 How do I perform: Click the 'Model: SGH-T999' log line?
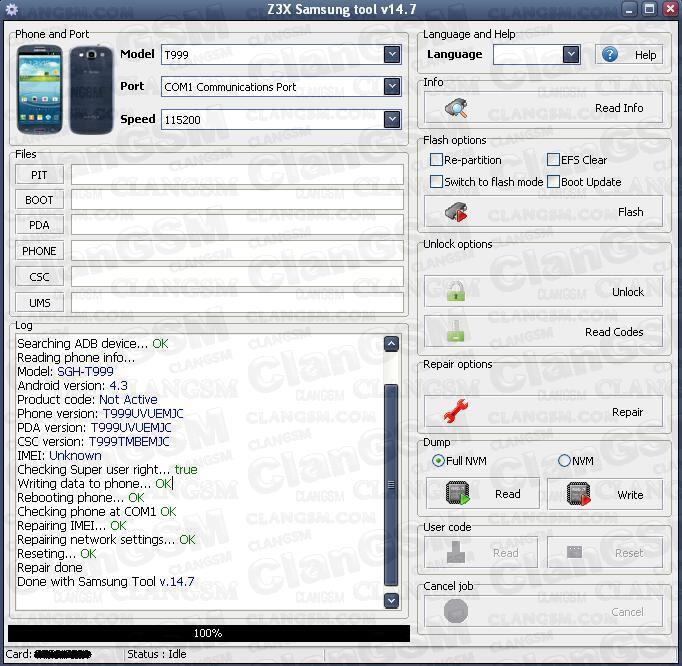[65, 371]
